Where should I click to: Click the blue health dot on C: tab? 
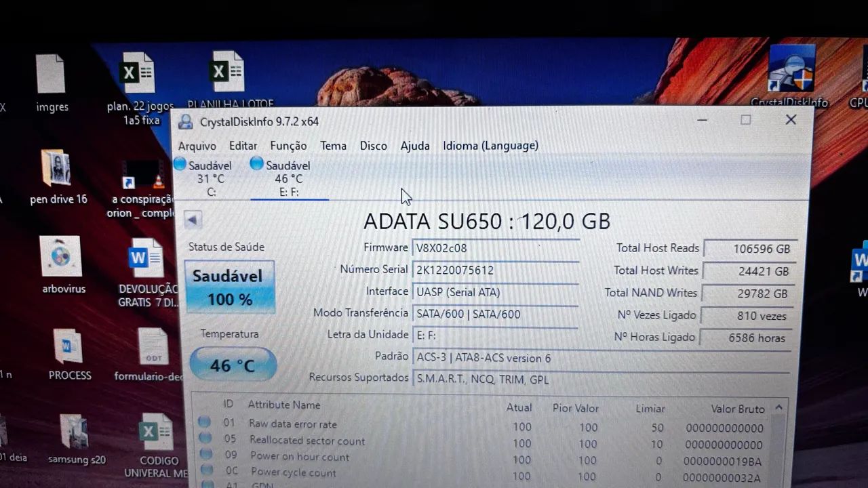point(180,163)
